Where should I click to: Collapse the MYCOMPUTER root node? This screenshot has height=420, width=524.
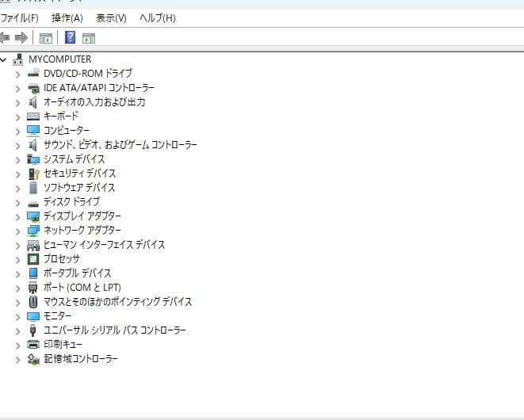click(3, 59)
